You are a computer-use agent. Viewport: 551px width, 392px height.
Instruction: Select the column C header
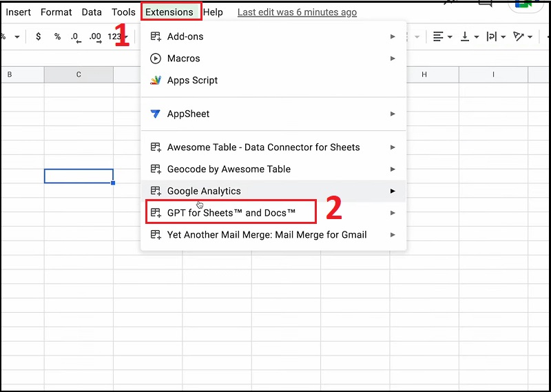[x=79, y=74]
